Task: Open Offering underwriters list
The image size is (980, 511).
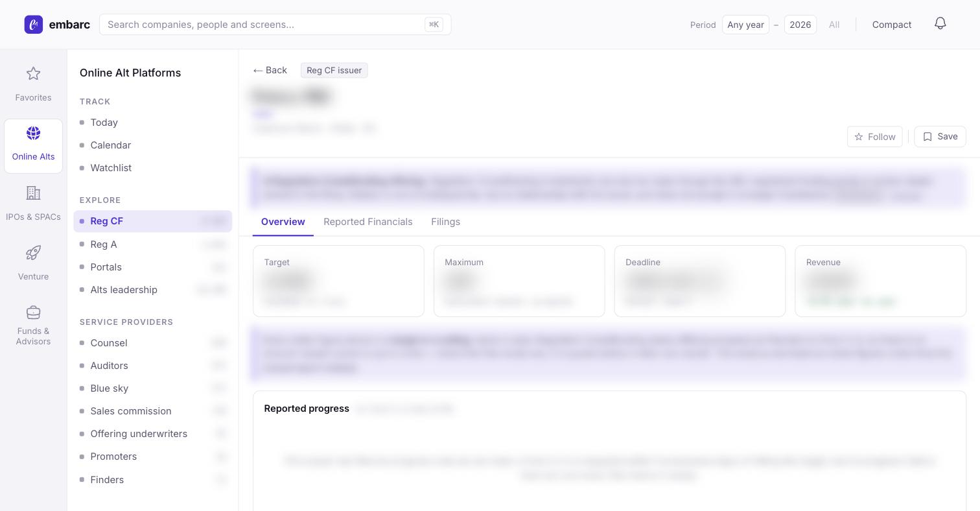Action: 152,434
